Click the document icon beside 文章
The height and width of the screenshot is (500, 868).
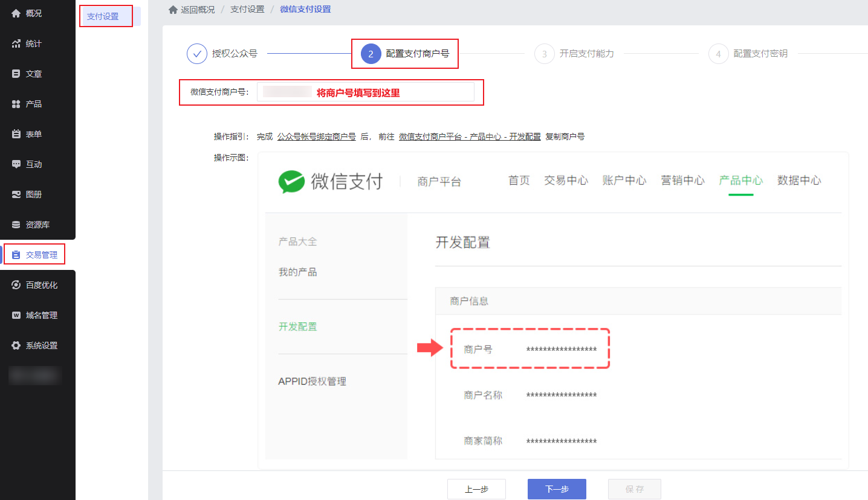pyautogui.click(x=16, y=74)
